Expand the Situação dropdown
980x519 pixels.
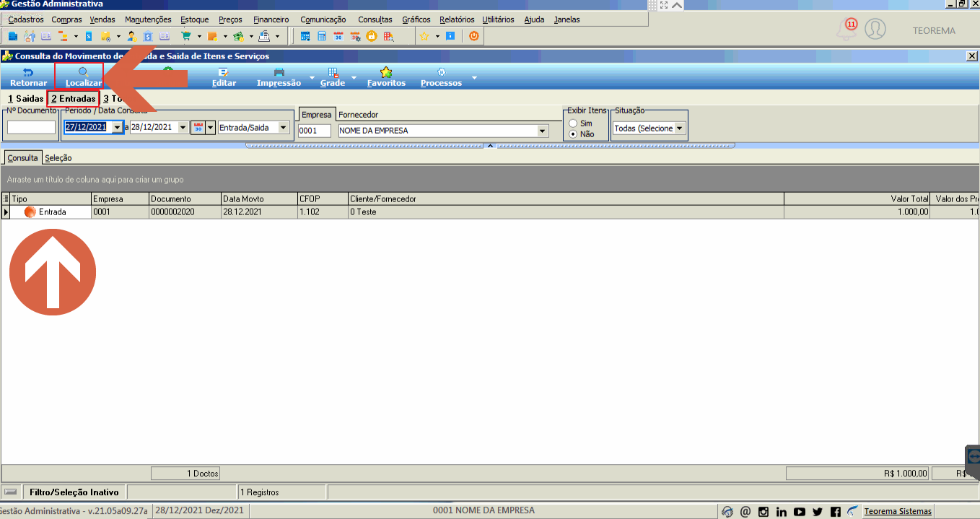point(679,128)
